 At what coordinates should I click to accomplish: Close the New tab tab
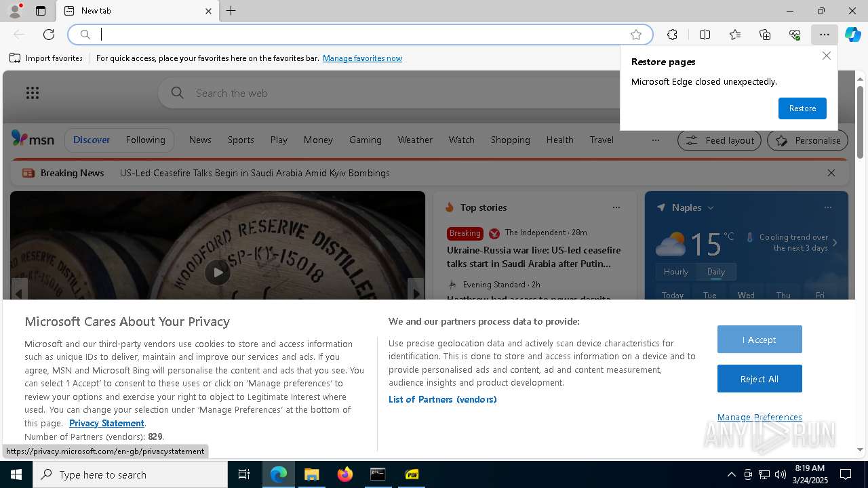[208, 11]
